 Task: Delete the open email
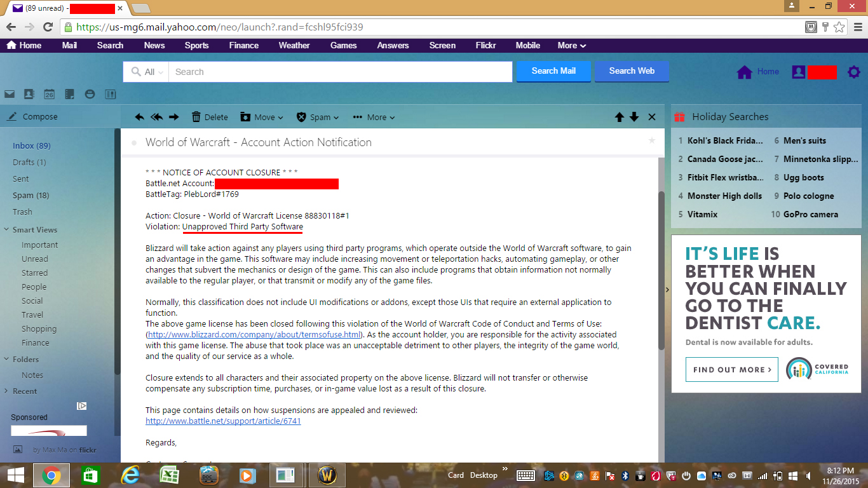pyautogui.click(x=210, y=117)
